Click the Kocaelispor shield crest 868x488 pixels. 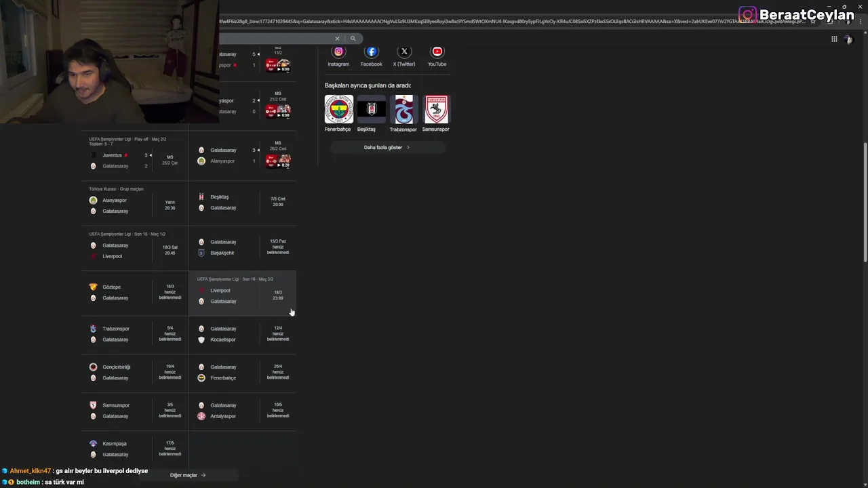pyautogui.click(x=201, y=340)
